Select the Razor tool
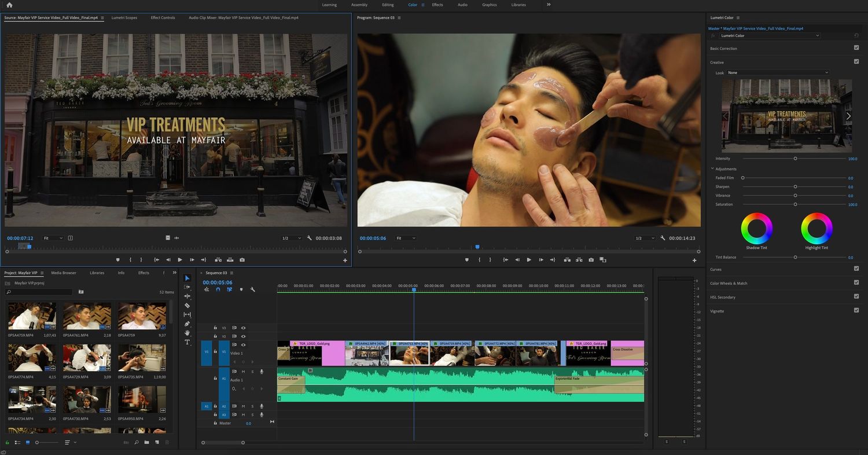 point(187,306)
